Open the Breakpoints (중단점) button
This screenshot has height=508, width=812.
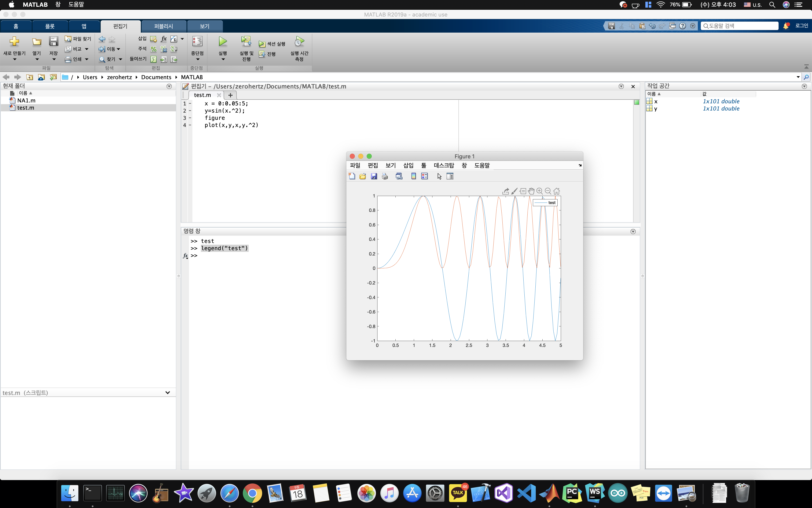[197, 49]
